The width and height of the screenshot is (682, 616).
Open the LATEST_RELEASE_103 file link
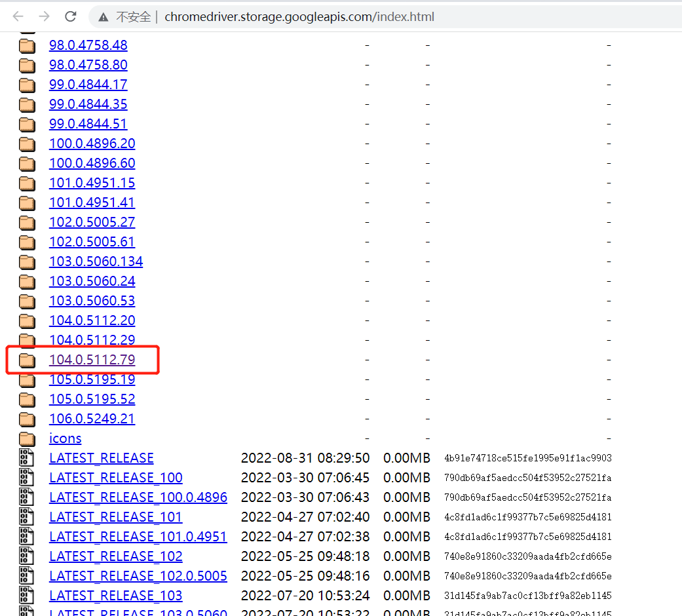(115, 596)
